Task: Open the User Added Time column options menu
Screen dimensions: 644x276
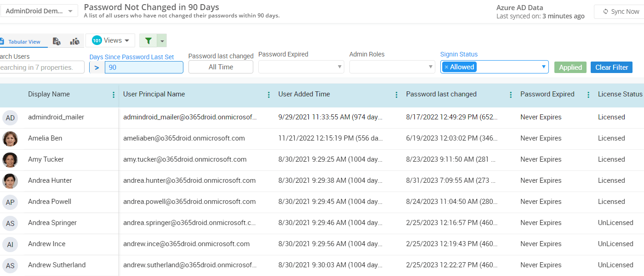Action: click(x=396, y=94)
